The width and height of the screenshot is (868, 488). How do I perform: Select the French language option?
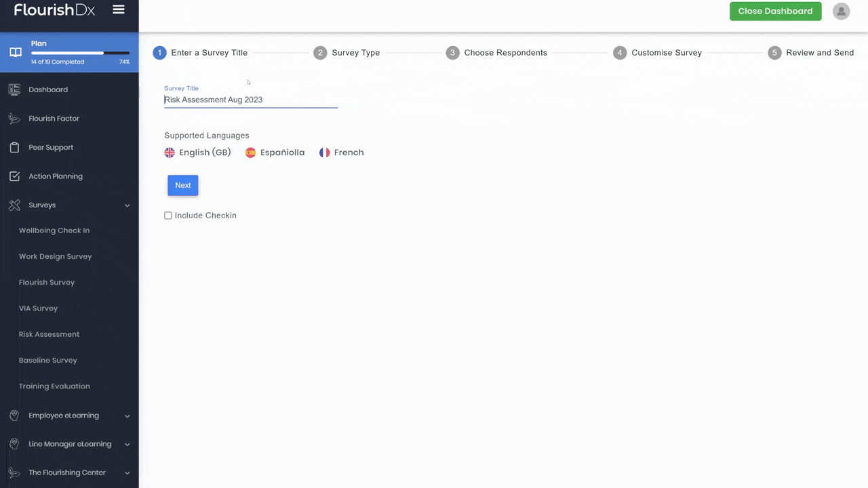pyautogui.click(x=341, y=152)
